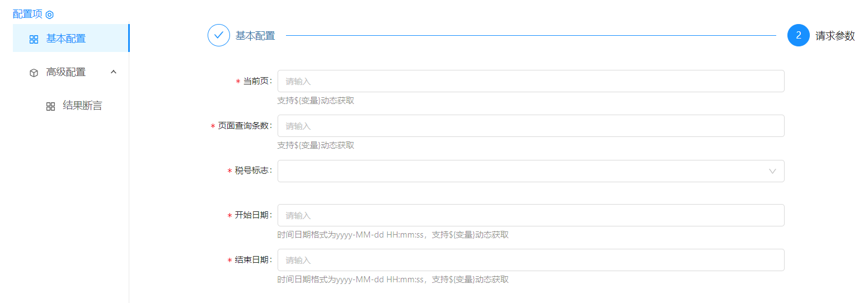Open the 结果断言 submenu item
The image size is (868, 303).
click(82, 106)
